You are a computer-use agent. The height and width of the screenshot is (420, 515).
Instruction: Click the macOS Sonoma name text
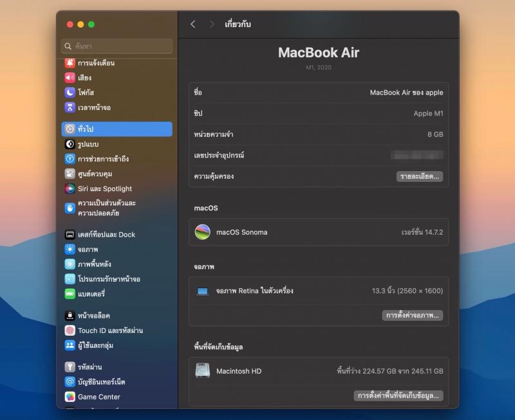242,232
